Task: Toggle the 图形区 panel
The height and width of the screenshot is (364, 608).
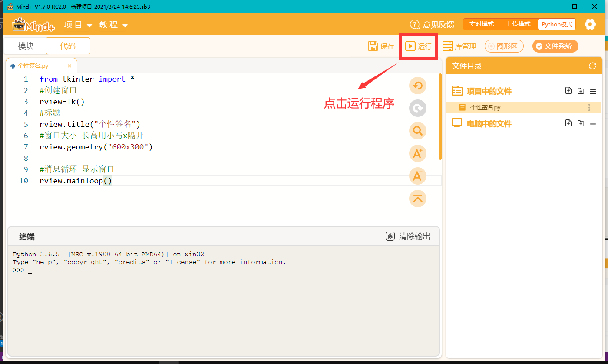Action: (504, 46)
